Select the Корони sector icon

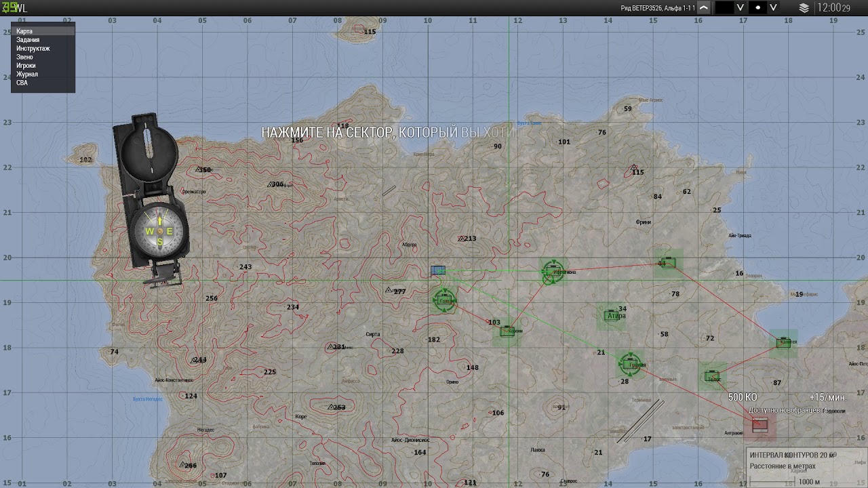tap(507, 331)
